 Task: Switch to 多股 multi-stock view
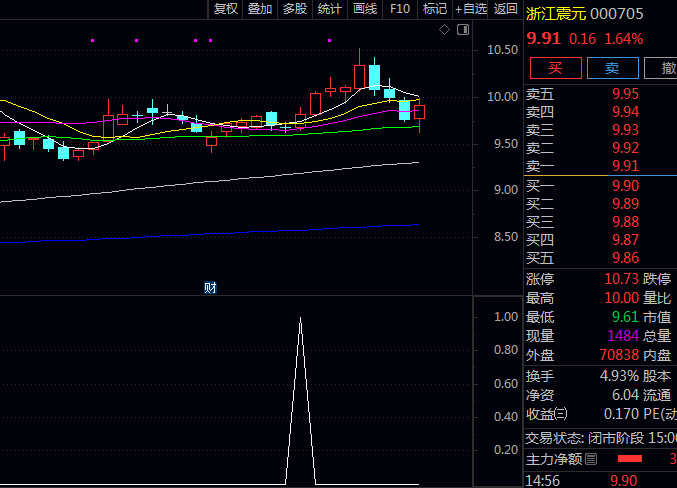295,9
